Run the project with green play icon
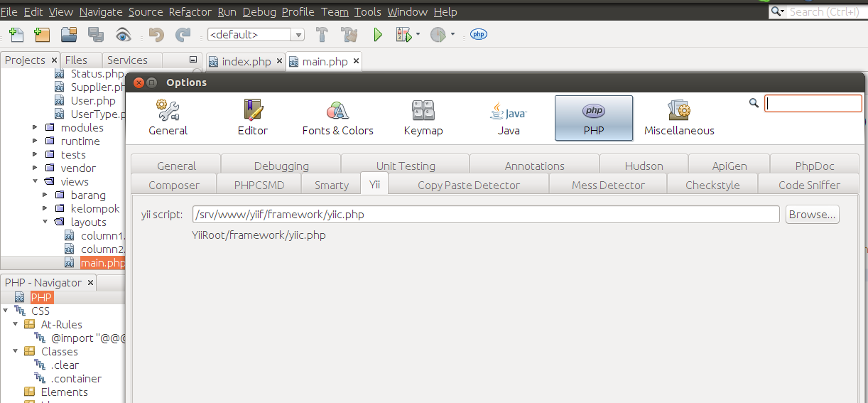The image size is (868, 403). tap(378, 34)
